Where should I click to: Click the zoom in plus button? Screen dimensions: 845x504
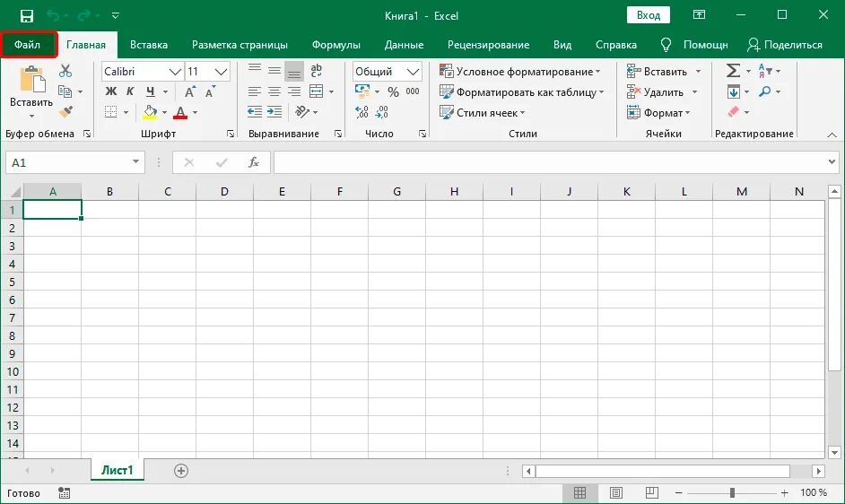[x=785, y=492]
